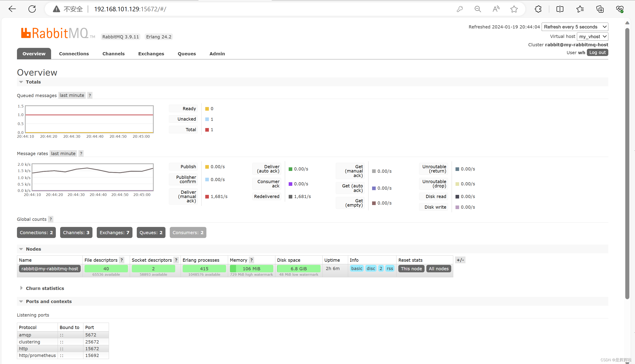Click the page refresh icon
Viewport: 635px width, 364px height.
coord(32,9)
